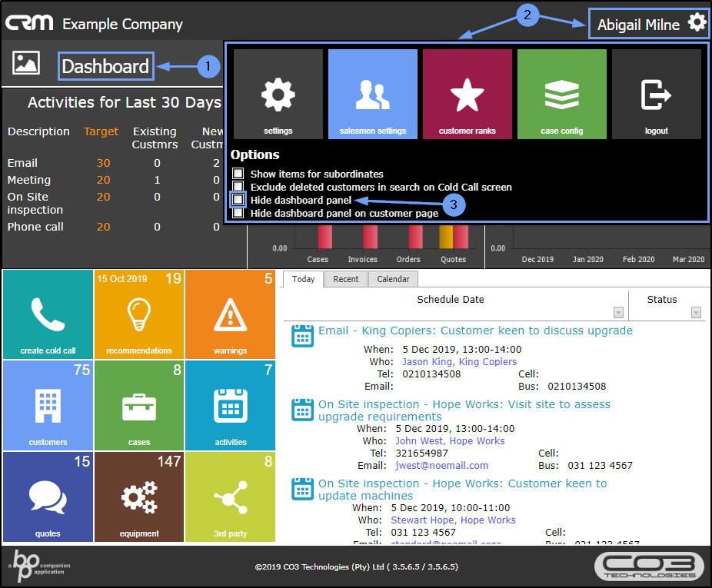Toggle the Hide dashboard panel checkbox

[x=238, y=199]
